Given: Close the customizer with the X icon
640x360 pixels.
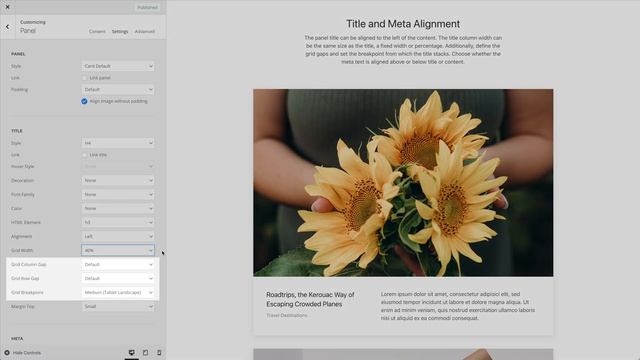Looking at the screenshot, I should [7, 7].
